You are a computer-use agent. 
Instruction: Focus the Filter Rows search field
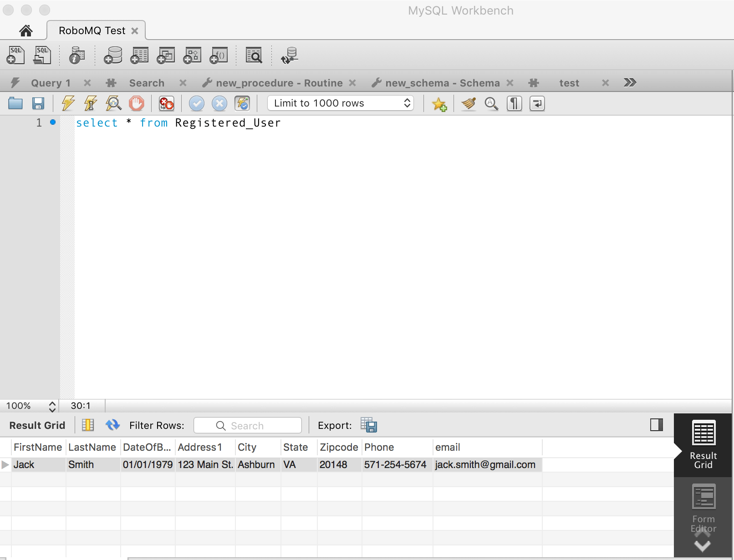click(x=248, y=425)
